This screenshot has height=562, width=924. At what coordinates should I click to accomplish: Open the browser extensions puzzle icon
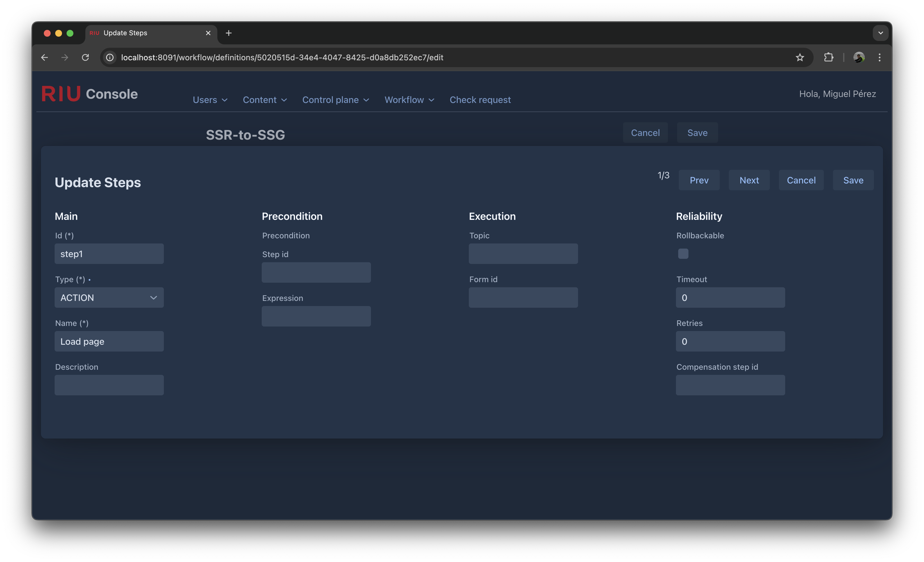click(828, 57)
